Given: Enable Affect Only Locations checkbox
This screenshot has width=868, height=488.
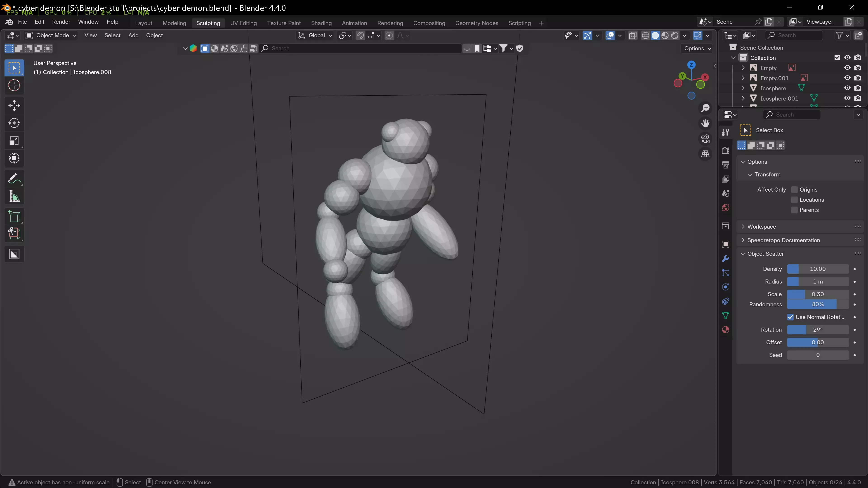Looking at the screenshot, I should click(x=794, y=200).
